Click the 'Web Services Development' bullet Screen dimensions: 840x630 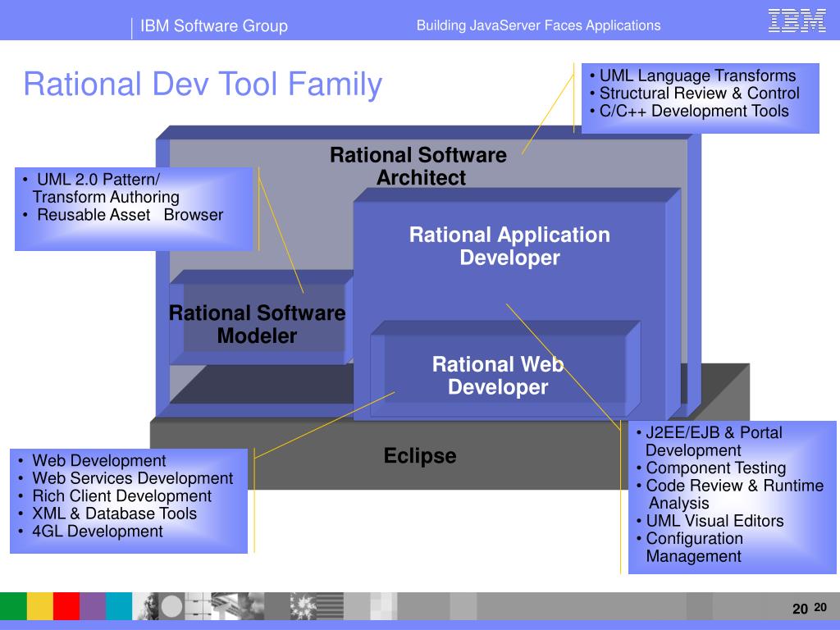(126, 478)
